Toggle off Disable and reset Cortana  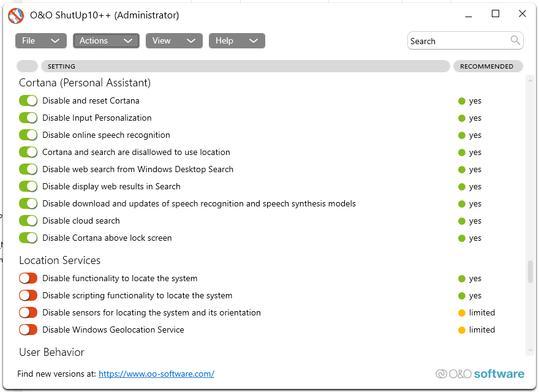tap(28, 101)
